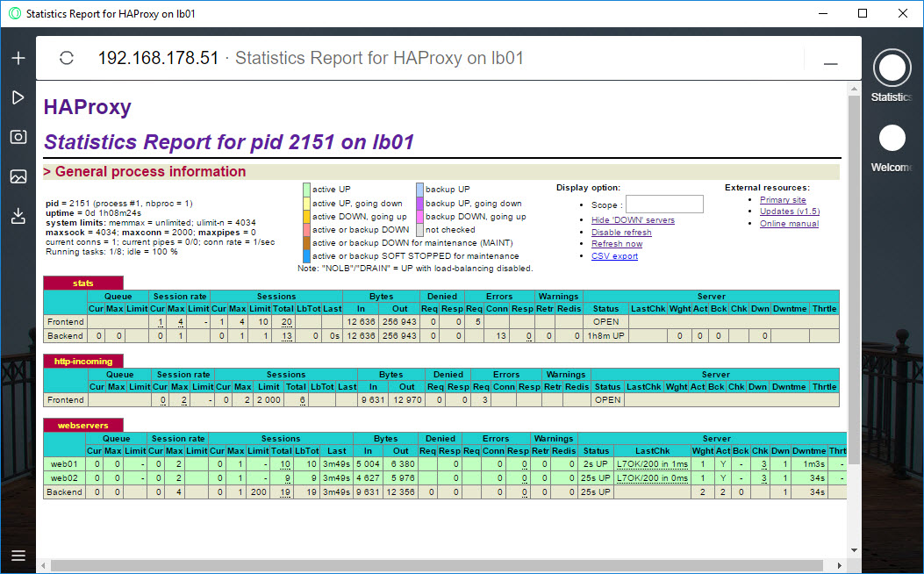Minimize the current page with the dash icon

click(x=830, y=64)
